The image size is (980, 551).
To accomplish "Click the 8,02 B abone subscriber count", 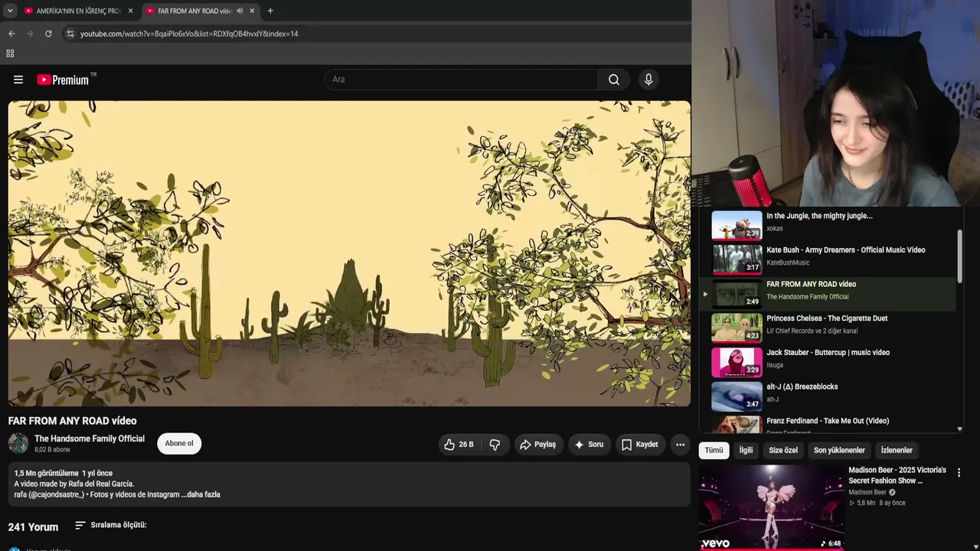I will [x=52, y=450].
